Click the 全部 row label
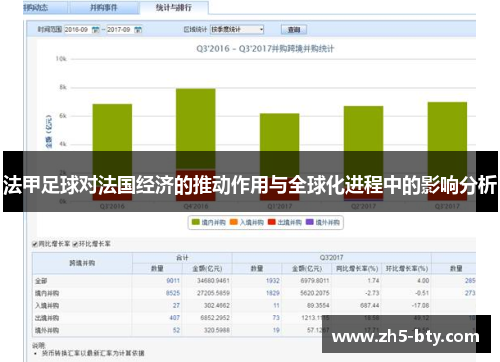Viewport: 500px width, 362px height. coord(41,281)
